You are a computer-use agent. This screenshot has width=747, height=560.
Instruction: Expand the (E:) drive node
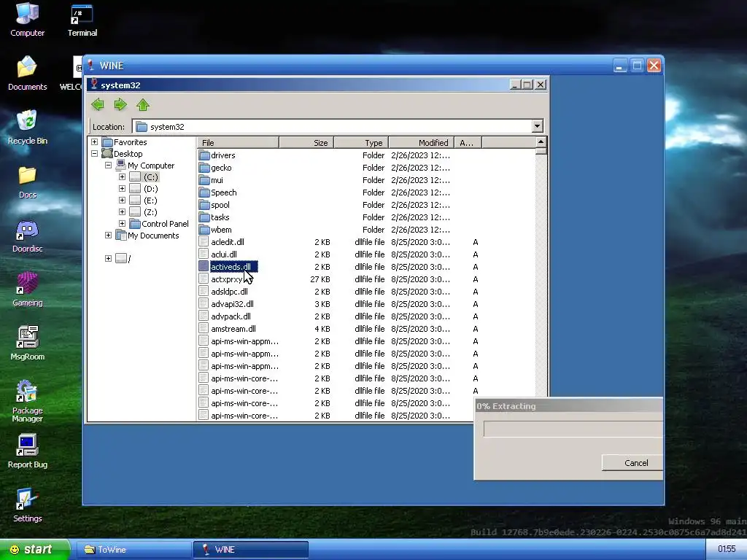[122, 200]
